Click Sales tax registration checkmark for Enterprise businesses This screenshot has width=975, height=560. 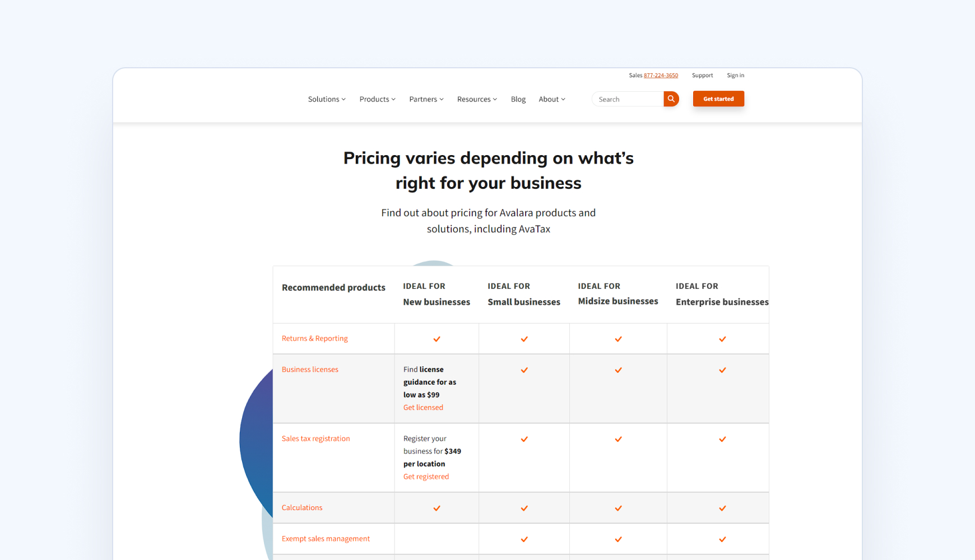point(722,439)
